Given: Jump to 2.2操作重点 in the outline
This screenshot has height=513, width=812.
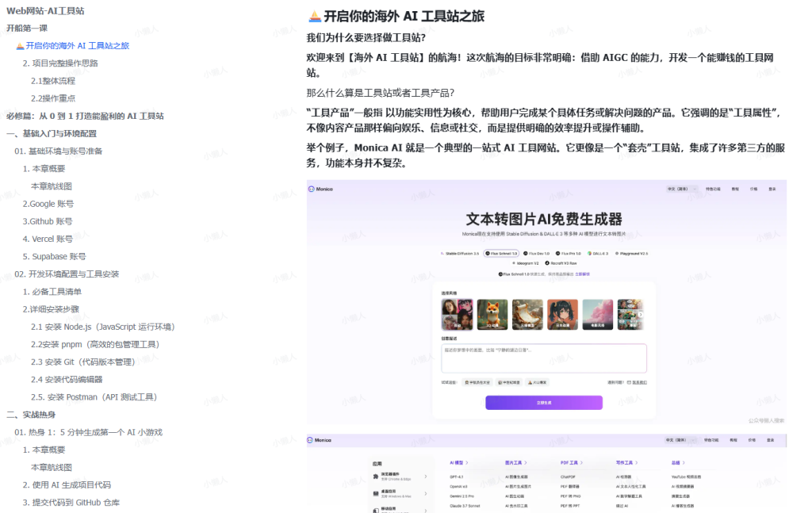Looking at the screenshot, I should [x=53, y=99].
